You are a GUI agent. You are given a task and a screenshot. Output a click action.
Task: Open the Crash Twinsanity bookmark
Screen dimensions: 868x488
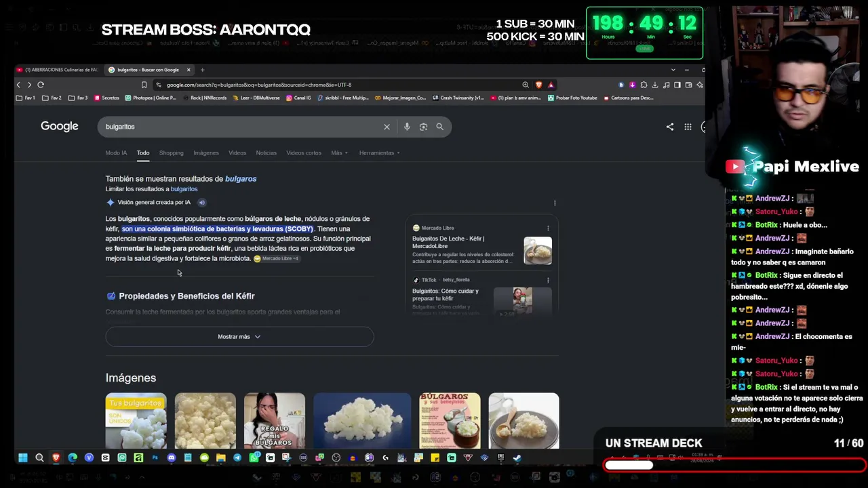[x=458, y=98]
